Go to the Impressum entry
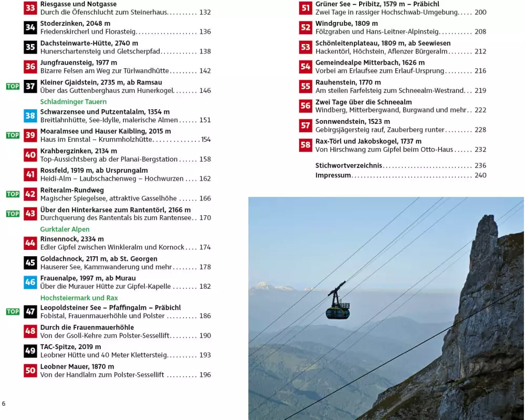The image size is (525, 420). (x=333, y=175)
